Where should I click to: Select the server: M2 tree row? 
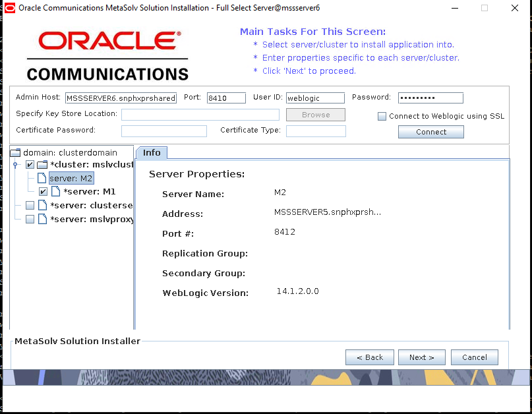click(x=71, y=178)
